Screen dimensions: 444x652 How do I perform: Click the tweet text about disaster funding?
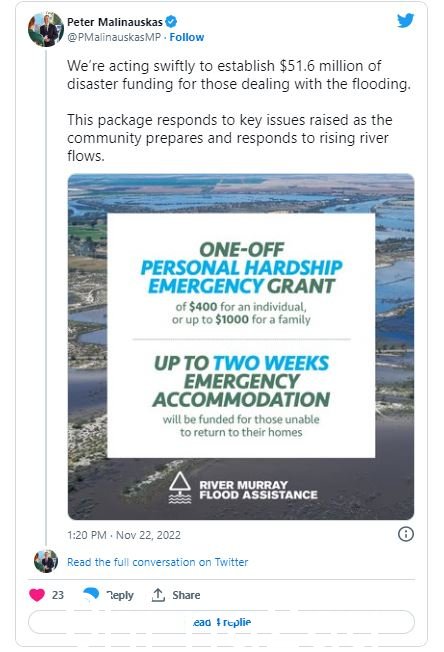coord(239,75)
